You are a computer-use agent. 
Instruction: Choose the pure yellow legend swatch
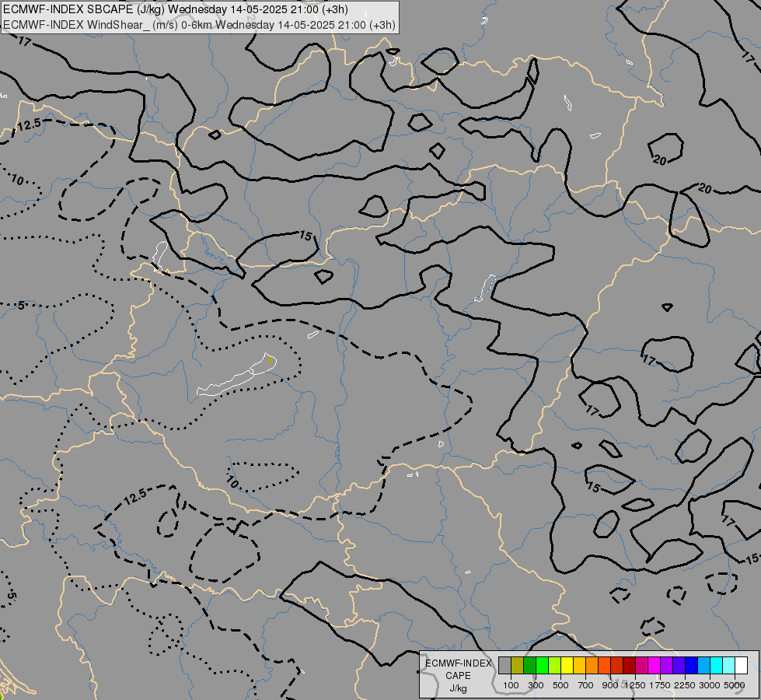coord(567,665)
